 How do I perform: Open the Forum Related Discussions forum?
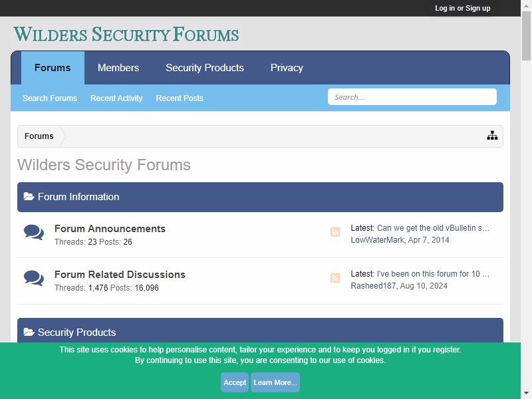pos(120,275)
